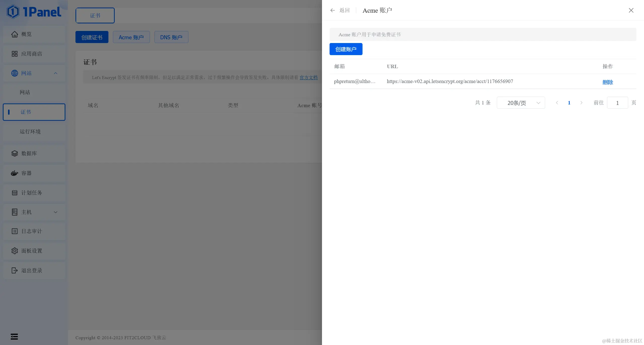
Task: Click the Docker whale icon for 容器
Action: pos(15,173)
